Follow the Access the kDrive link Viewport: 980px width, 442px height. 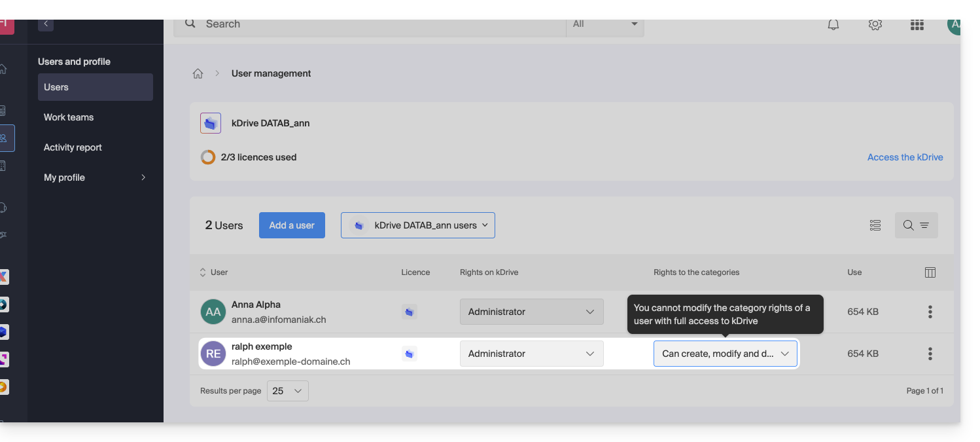pyautogui.click(x=905, y=157)
